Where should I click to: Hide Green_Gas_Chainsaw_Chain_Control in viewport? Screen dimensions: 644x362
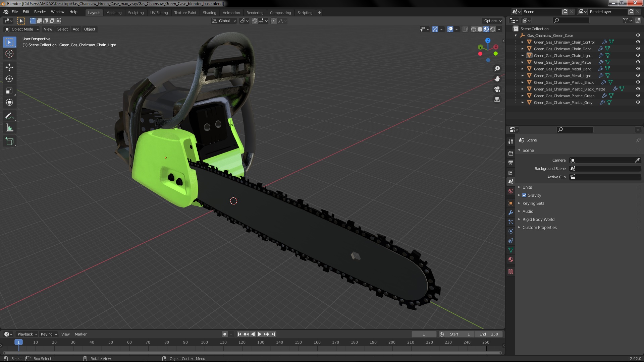[x=638, y=42]
